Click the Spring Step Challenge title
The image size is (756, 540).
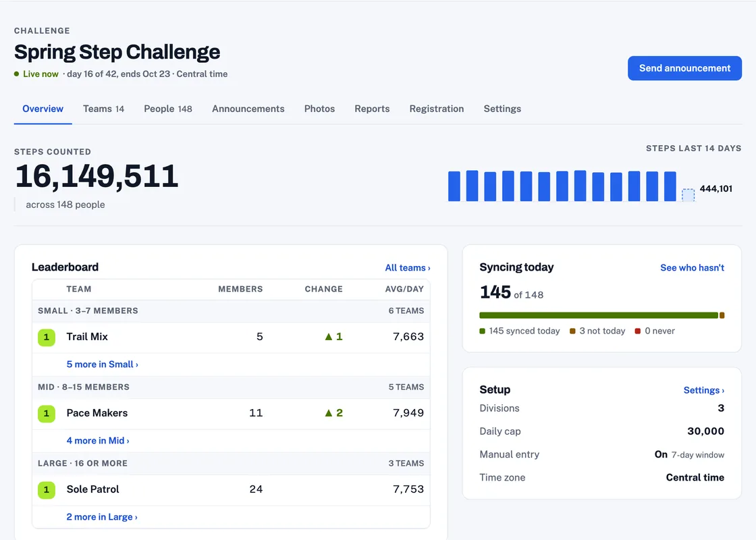[x=117, y=52]
